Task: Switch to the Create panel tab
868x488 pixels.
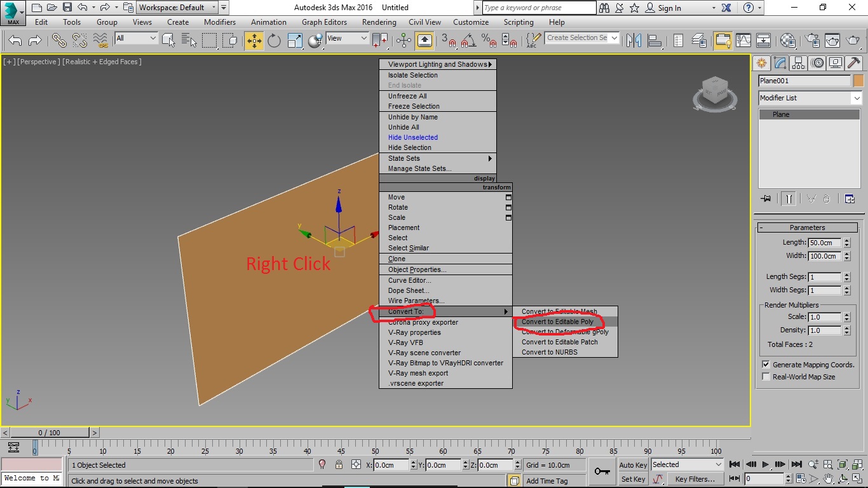Action: pos(761,63)
